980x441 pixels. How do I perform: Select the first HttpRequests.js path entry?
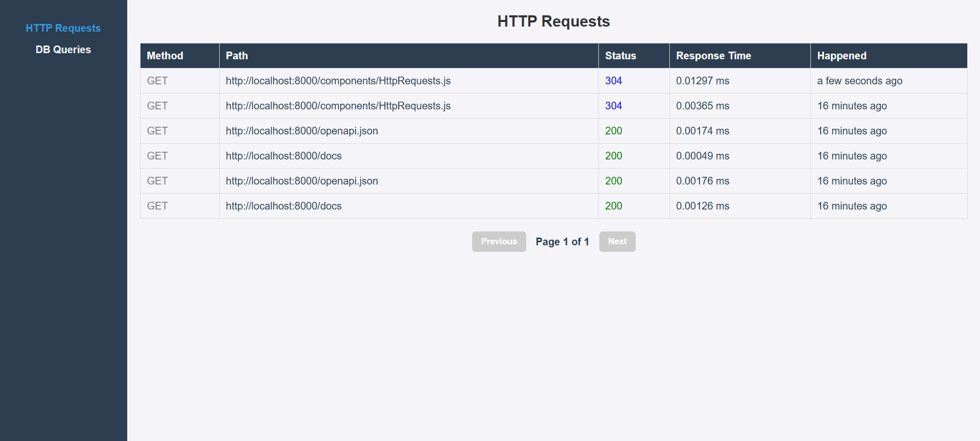click(x=338, y=81)
